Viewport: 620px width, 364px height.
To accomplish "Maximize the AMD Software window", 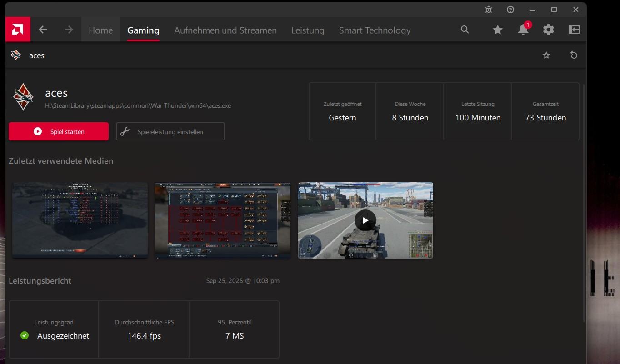I will [554, 10].
